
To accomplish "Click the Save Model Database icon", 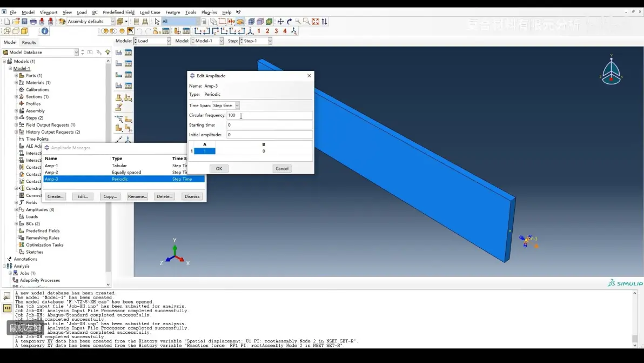I will coord(24,22).
